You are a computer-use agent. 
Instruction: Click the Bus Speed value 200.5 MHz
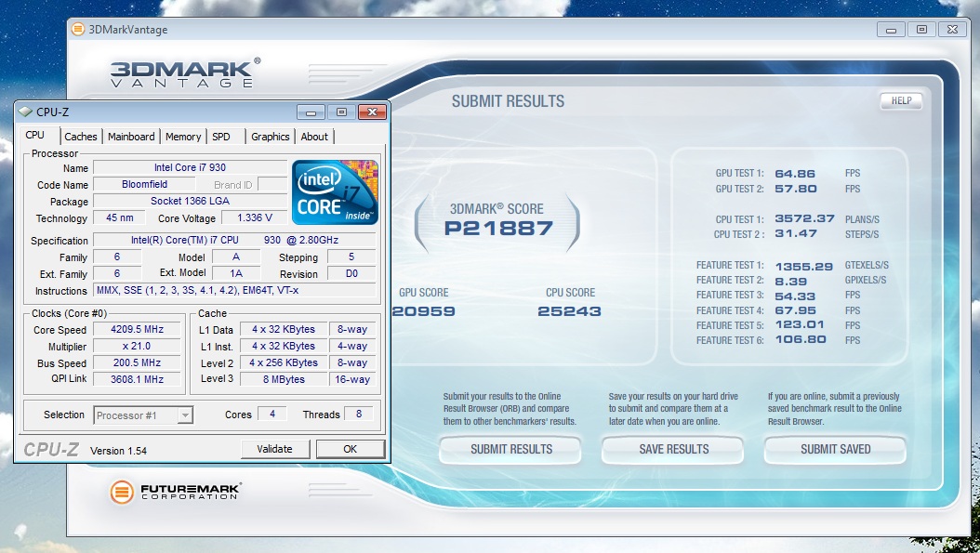pyautogui.click(x=137, y=363)
